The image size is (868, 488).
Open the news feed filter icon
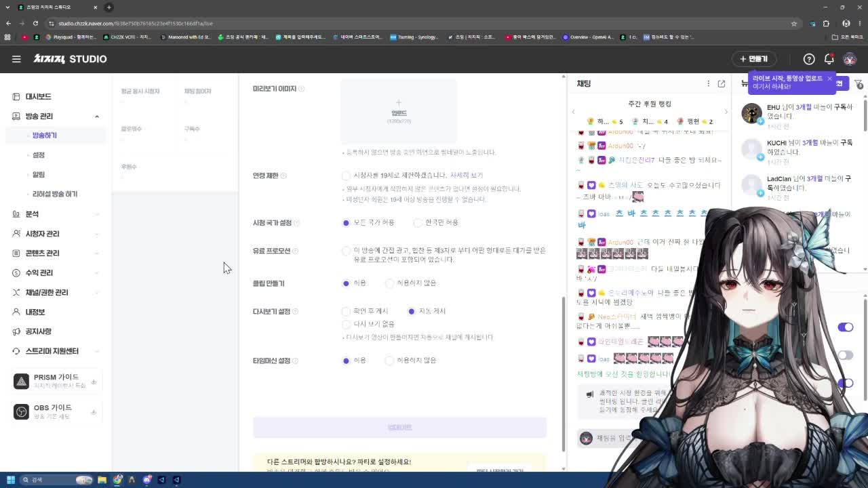coord(859,84)
